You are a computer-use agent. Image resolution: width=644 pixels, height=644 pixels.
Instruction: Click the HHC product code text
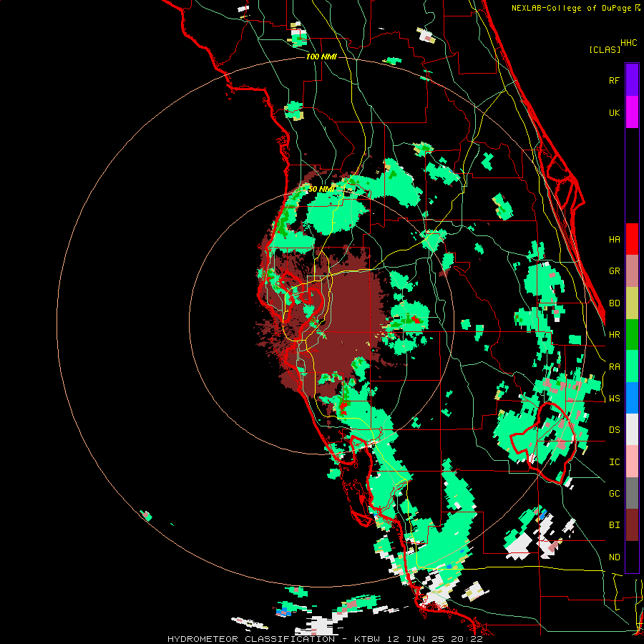coord(629,43)
